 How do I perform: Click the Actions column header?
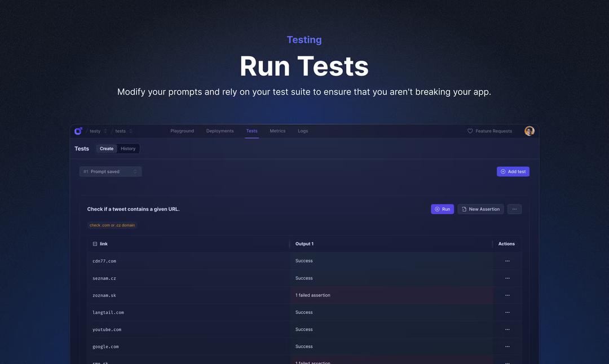(x=506, y=244)
